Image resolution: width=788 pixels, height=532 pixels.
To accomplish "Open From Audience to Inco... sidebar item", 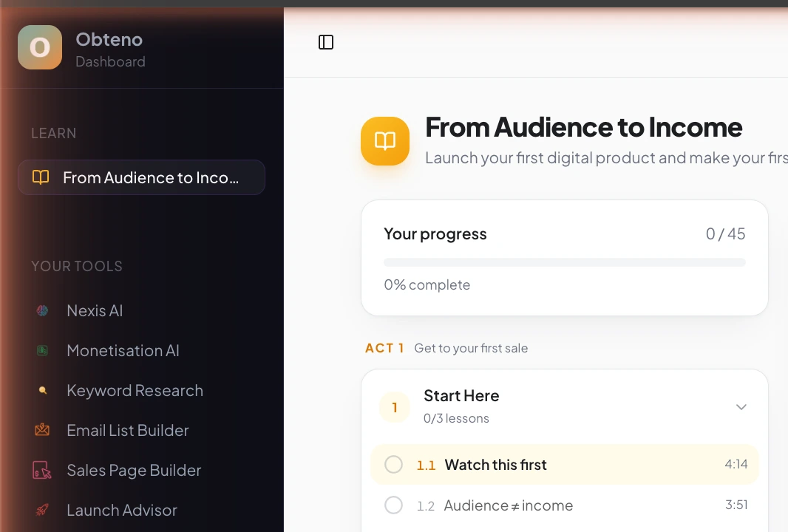I will click(141, 177).
